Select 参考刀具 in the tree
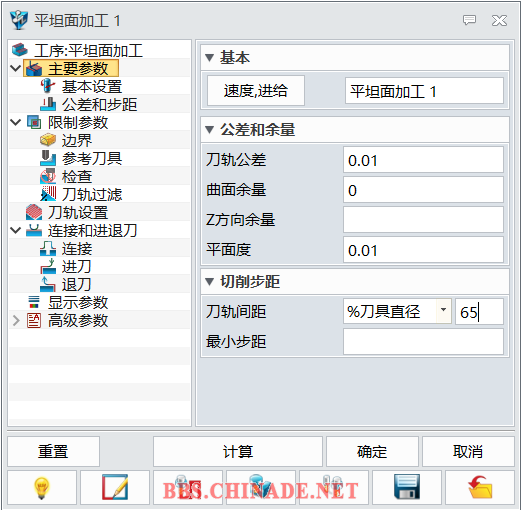 pyautogui.click(x=92, y=159)
